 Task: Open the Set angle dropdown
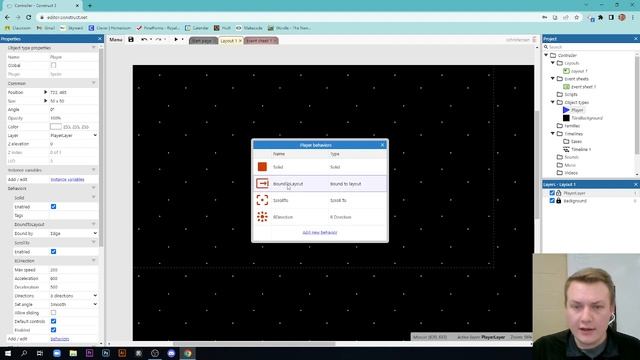73,304
